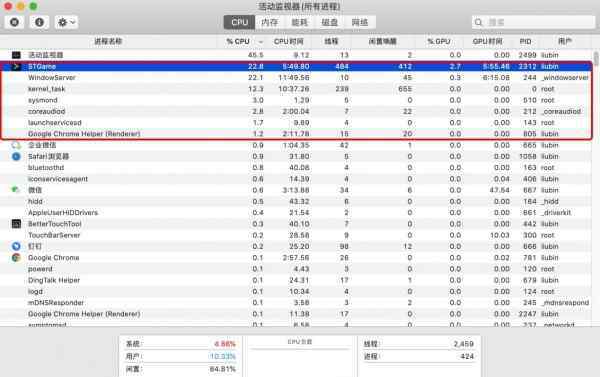Click the process search field
600x377 pixels.
coord(533,22)
